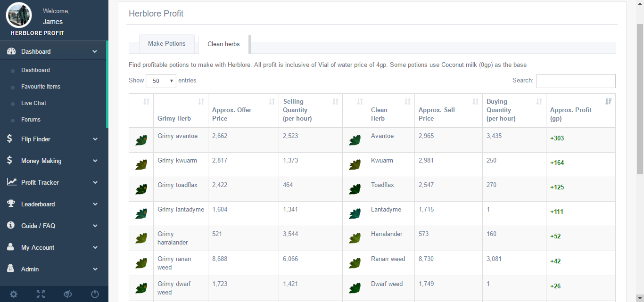
Task: Expand the Money Making menu
Action: (x=95, y=161)
